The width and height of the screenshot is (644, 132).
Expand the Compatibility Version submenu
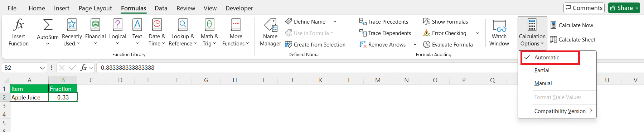[x=557, y=111]
